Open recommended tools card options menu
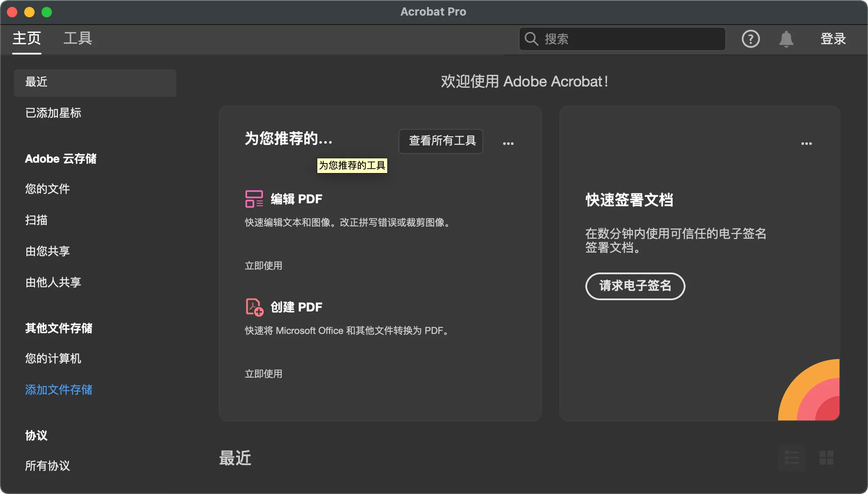868x494 pixels. [x=508, y=143]
